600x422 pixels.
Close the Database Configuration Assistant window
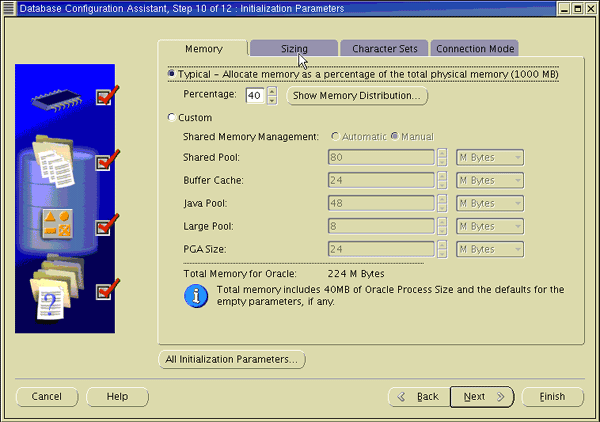pyautogui.click(x=591, y=8)
